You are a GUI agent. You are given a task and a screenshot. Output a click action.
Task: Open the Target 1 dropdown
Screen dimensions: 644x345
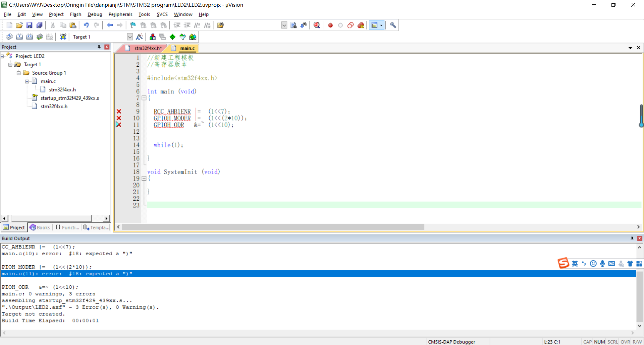130,37
